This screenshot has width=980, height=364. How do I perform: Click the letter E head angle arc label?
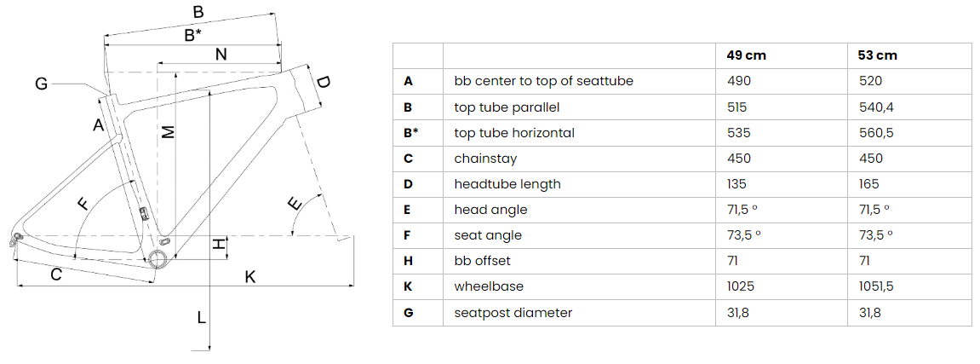tap(294, 203)
